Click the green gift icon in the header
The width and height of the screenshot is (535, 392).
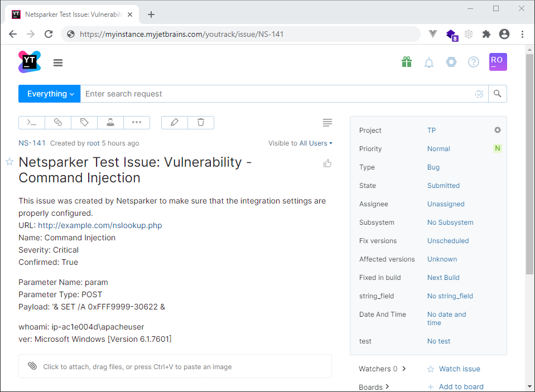point(406,62)
